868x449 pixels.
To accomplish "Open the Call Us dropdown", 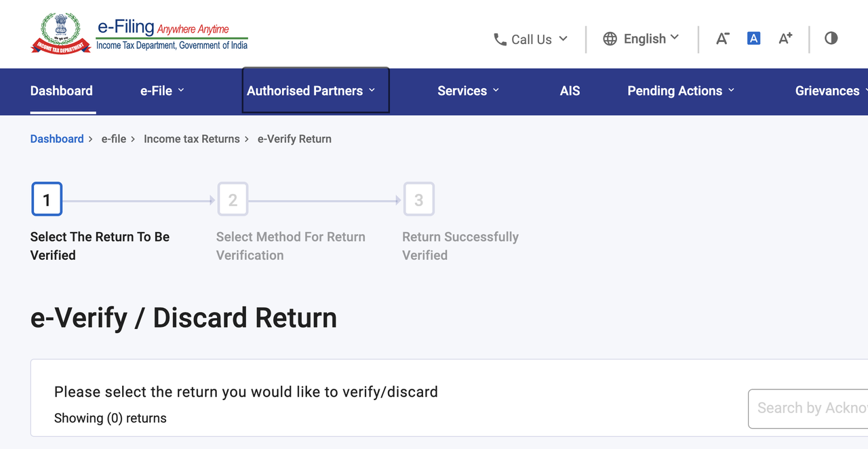I will [531, 39].
